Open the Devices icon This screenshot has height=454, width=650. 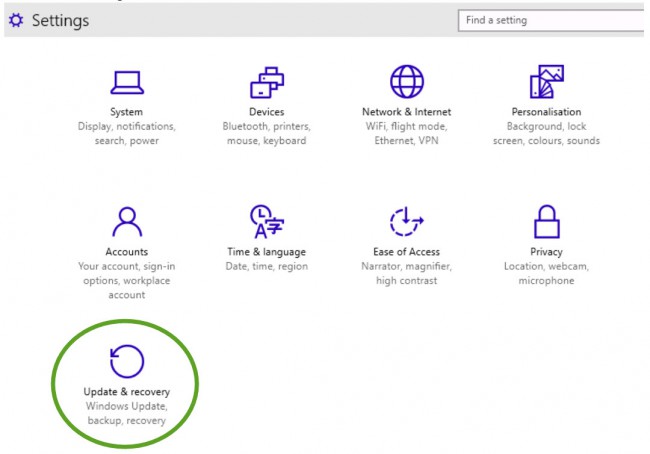point(266,82)
